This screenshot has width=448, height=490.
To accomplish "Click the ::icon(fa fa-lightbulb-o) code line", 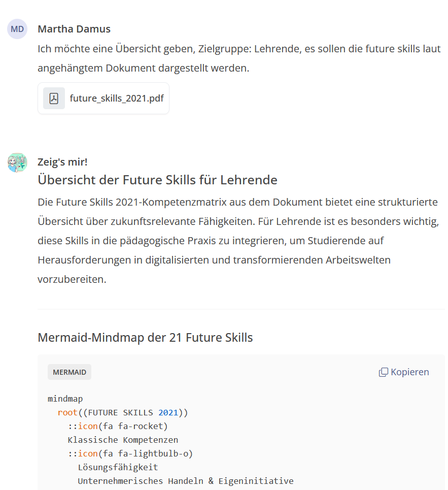I will pyautogui.click(x=130, y=453).
